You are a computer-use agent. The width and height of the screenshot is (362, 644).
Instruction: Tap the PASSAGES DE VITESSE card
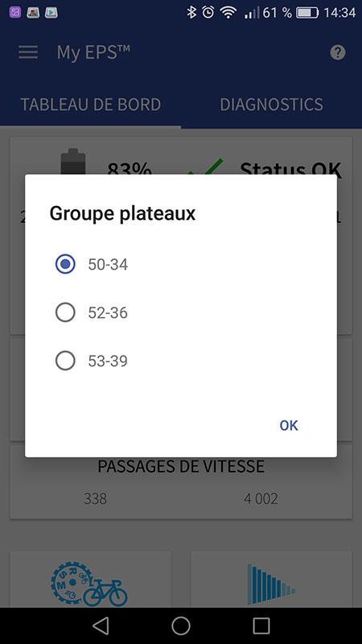181,481
